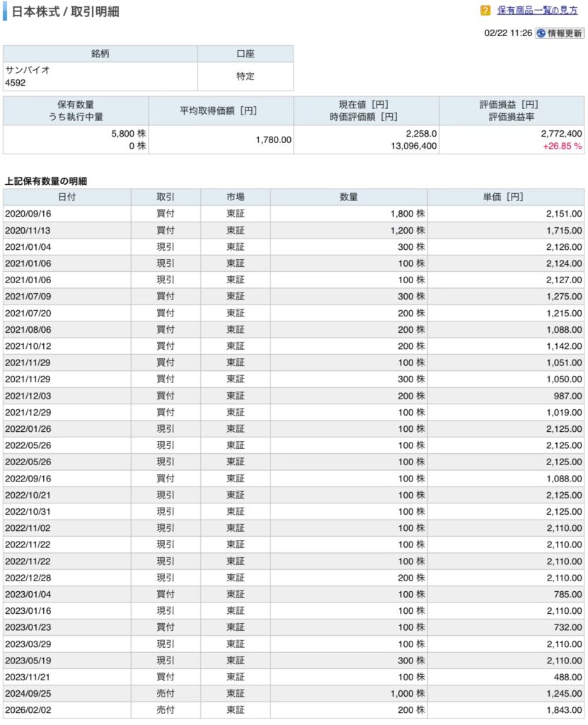Click the yellow question mark help icon
Screen dimensions: 588x725
tap(485, 11)
